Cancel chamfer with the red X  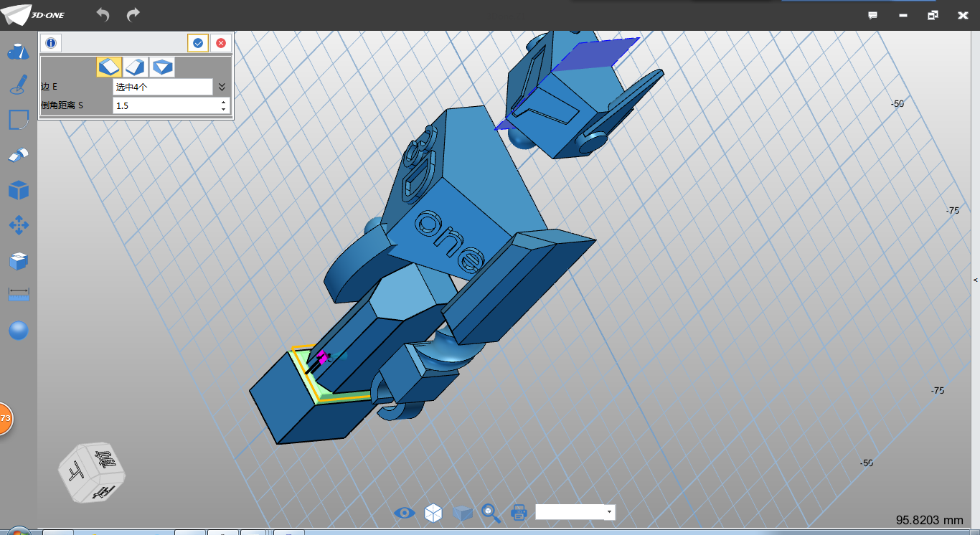click(221, 43)
